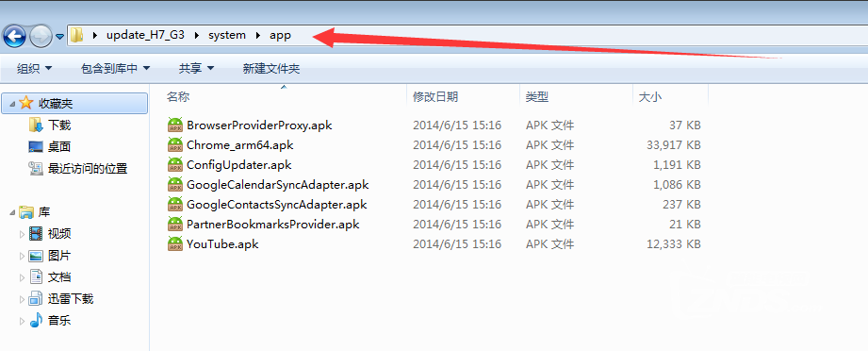This screenshot has height=351, width=868.
Task: Click the APK icon of GoogleCalendarSyncAdapter.apk
Action: pos(175,184)
